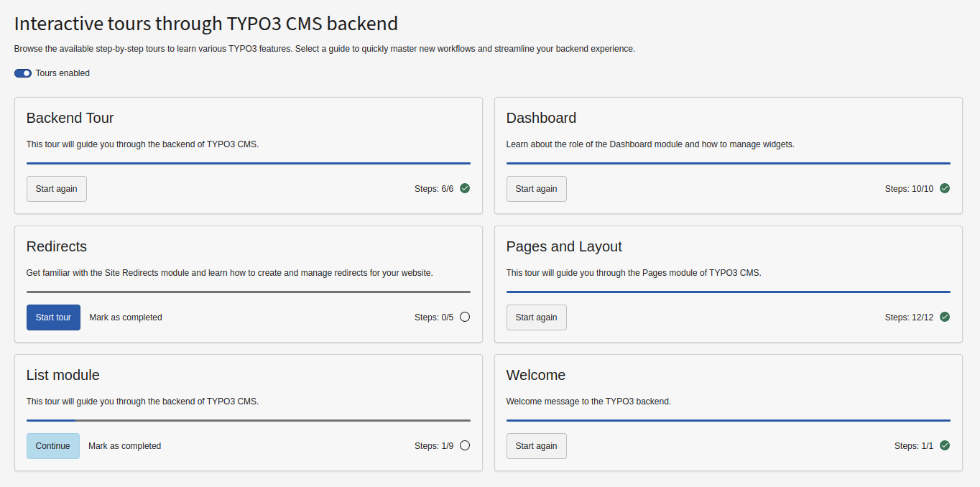The image size is (980, 487).
Task: Click the 'Welcome message to the TYPO3 backend.' description
Action: click(x=588, y=402)
